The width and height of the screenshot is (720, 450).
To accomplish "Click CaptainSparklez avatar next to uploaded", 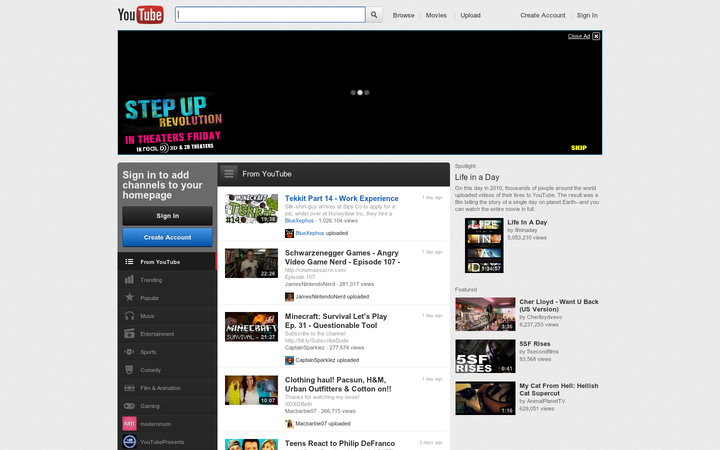I will tap(289, 360).
